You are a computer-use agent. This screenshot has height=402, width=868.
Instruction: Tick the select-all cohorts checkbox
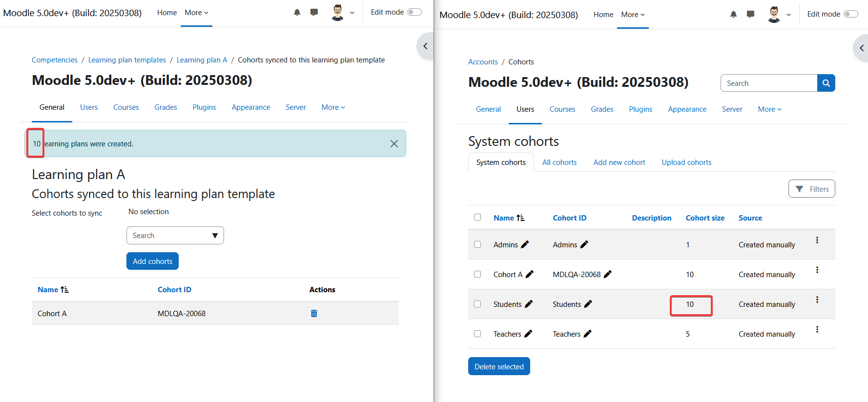click(477, 217)
